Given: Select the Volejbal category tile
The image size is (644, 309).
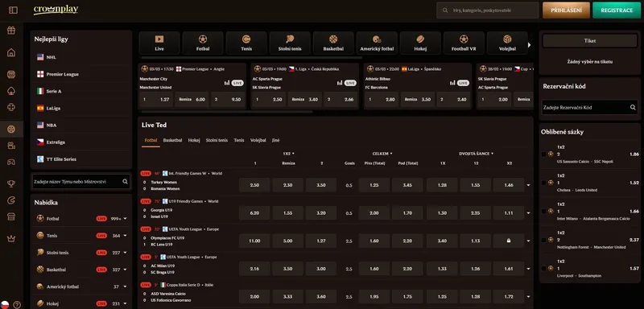Looking at the screenshot, I should pos(507,43).
